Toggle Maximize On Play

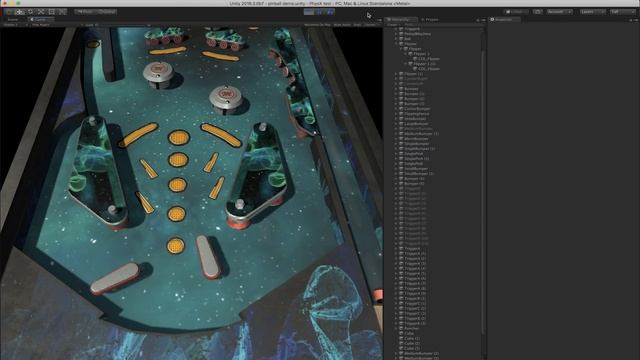coord(317,25)
